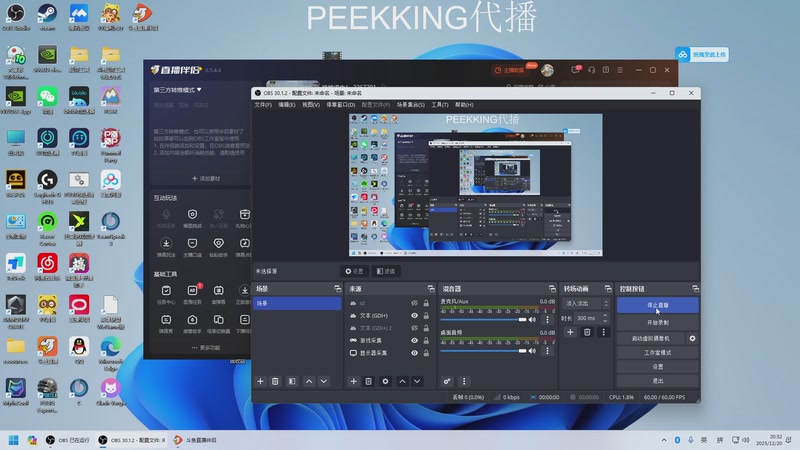The width and height of the screenshot is (800, 450).
Task: Select the 场景 item in scenes list
Action: (297, 303)
